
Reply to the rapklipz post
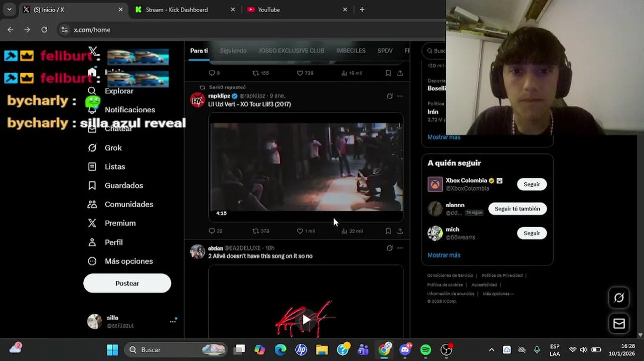(215, 231)
